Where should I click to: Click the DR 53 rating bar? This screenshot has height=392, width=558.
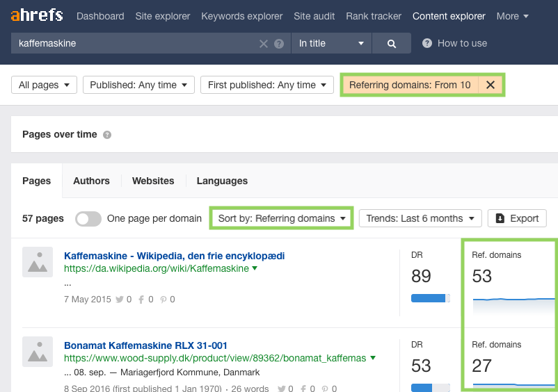tap(431, 388)
